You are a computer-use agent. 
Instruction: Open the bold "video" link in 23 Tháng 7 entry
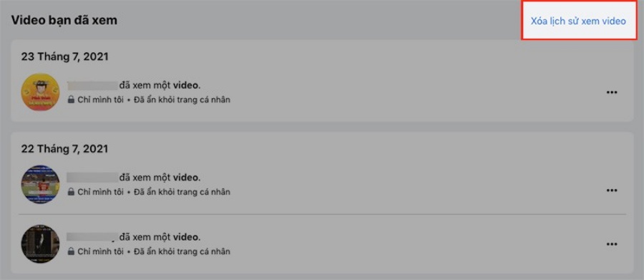pos(186,85)
